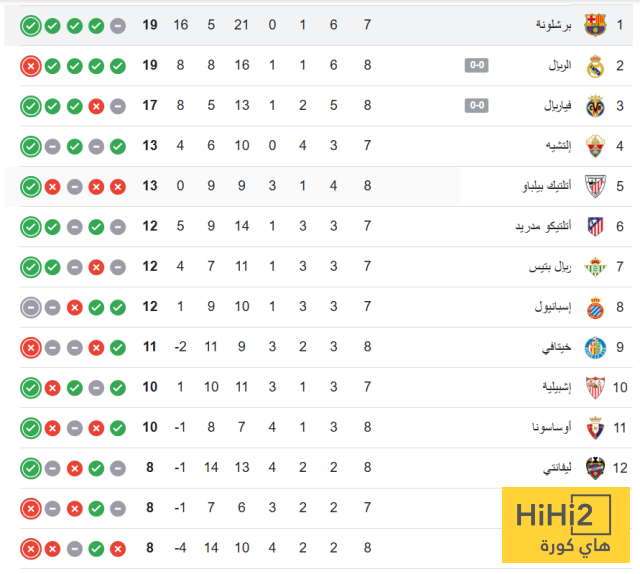Click the grey draw icon in إسبانيول row
640x574 pixels.
[x=31, y=307]
